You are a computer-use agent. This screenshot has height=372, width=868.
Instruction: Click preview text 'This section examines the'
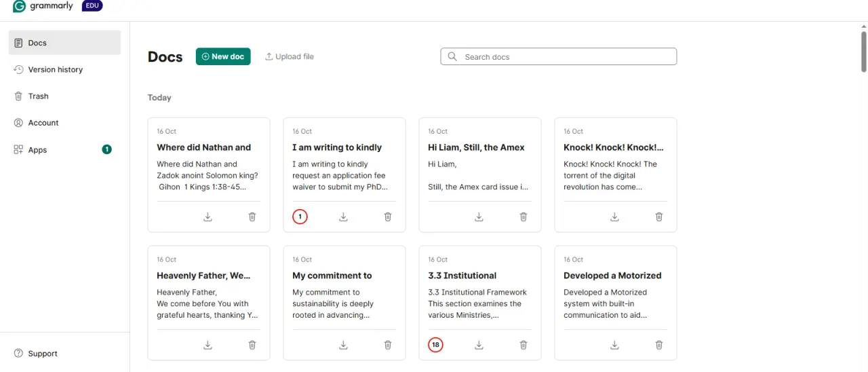click(475, 303)
